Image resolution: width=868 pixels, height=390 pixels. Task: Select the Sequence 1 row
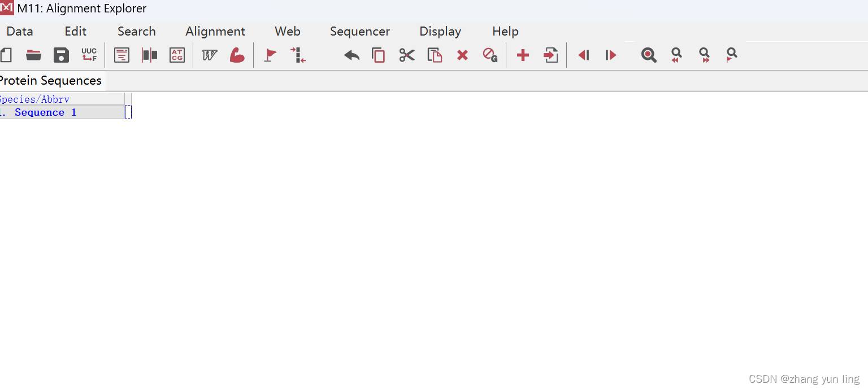(62, 112)
